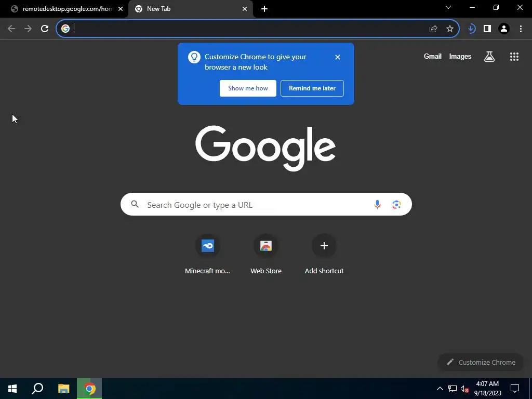Open Chrome's three-dot menu
Screen dimensions: 532x399
point(521,29)
